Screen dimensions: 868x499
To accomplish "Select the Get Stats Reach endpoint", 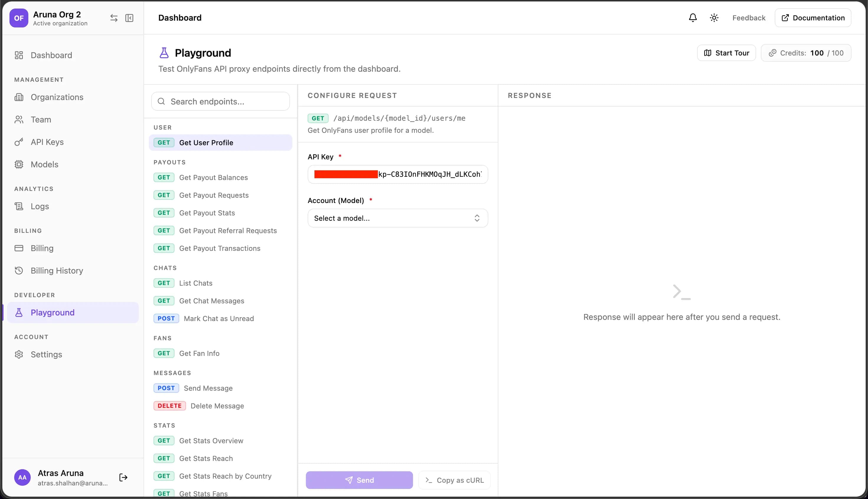I will point(221,459).
